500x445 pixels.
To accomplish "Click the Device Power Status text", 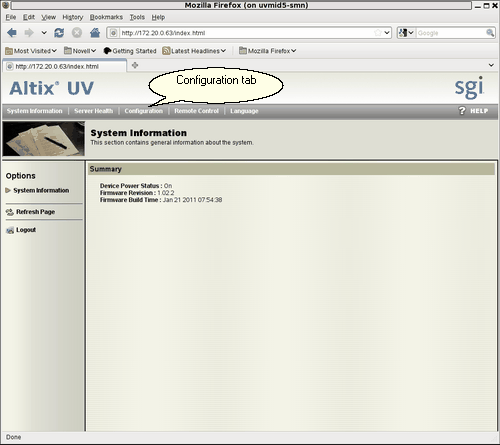I will tap(136, 186).
